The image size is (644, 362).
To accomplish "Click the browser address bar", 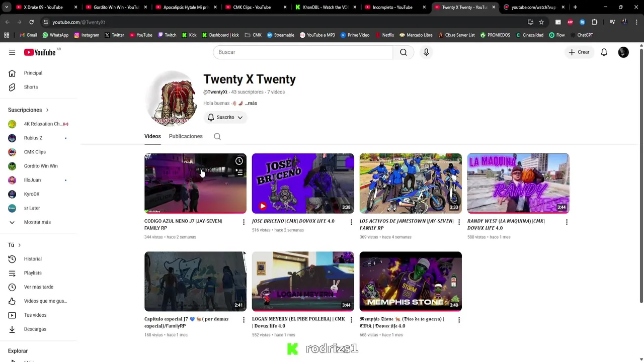I will (x=282, y=22).
